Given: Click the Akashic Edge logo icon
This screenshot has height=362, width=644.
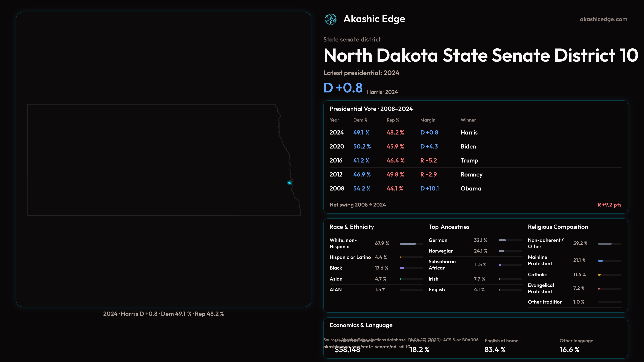Looking at the screenshot, I should click(330, 19).
